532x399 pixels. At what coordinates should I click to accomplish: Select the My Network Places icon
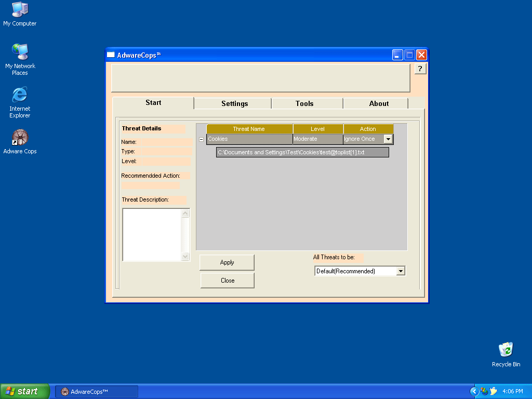coord(20,53)
